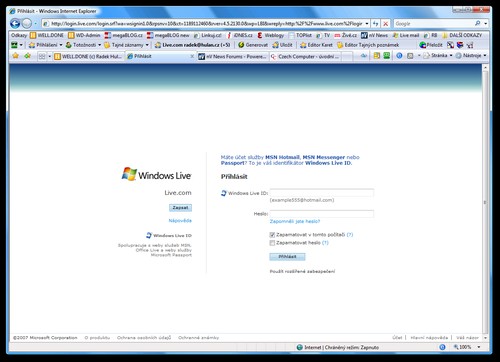This screenshot has width=500, height=362.
Task: Click the Uložit toolbar button
Action: (x=282, y=45)
